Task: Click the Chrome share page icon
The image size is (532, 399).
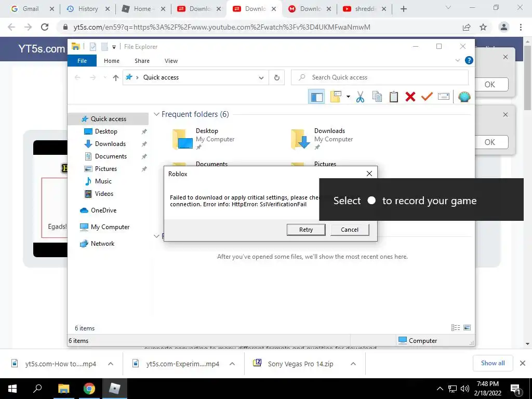Action: 467,27
